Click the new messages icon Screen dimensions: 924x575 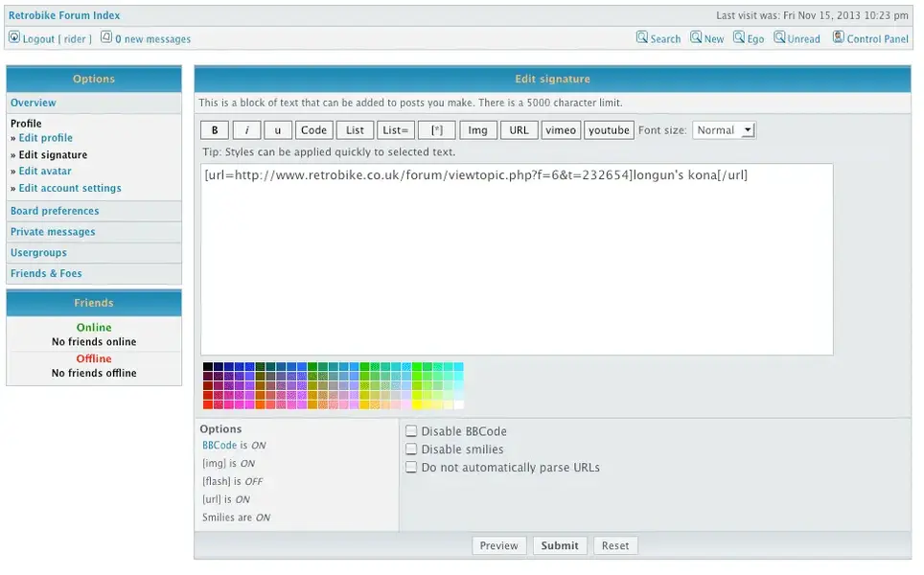click(106, 38)
